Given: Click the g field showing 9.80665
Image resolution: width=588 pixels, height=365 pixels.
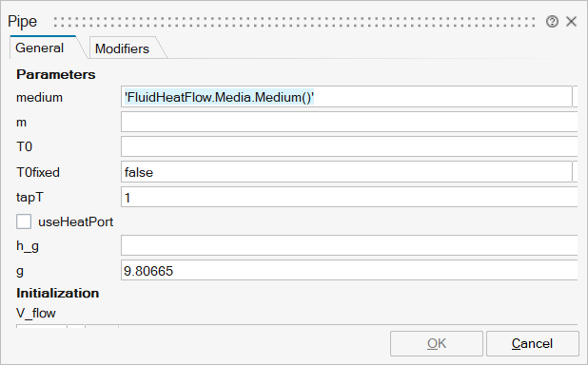Looking at the screenshot, I should pyautogui.click(x=349, y=270).
